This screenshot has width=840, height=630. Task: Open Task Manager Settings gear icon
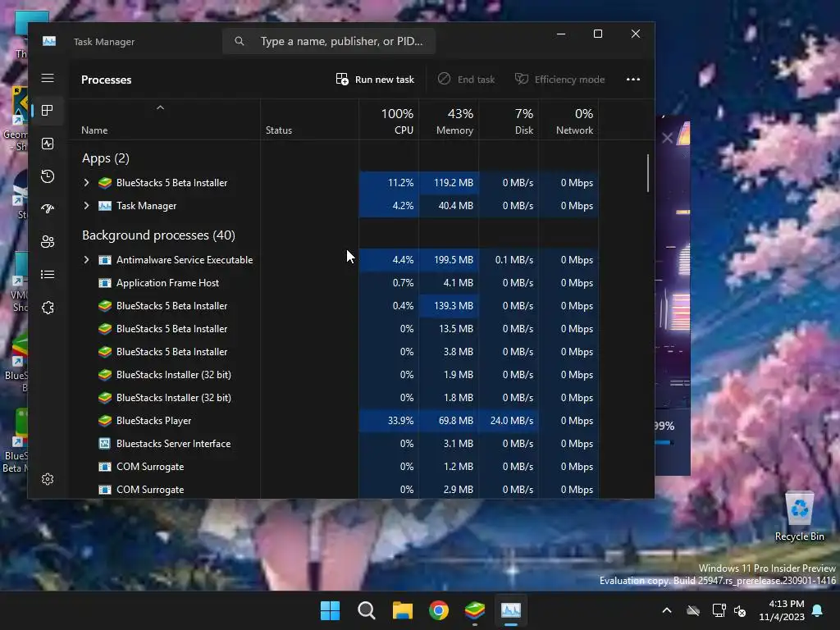48,479
